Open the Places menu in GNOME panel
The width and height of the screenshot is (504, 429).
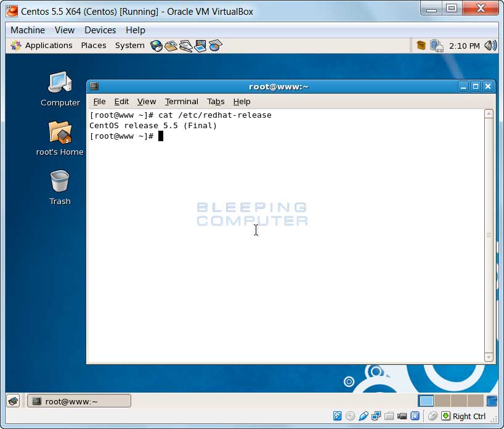94,46
